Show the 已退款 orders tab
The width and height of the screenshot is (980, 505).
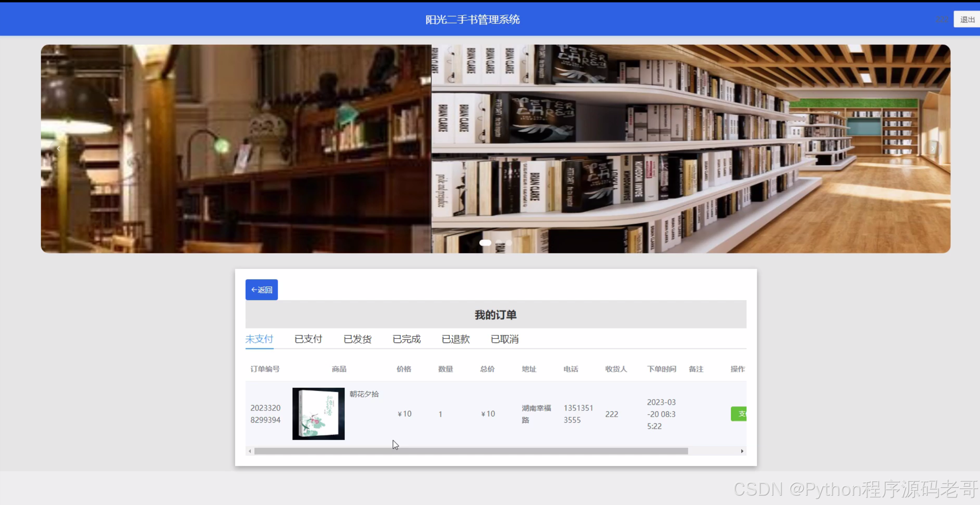(x=455, y=339)
